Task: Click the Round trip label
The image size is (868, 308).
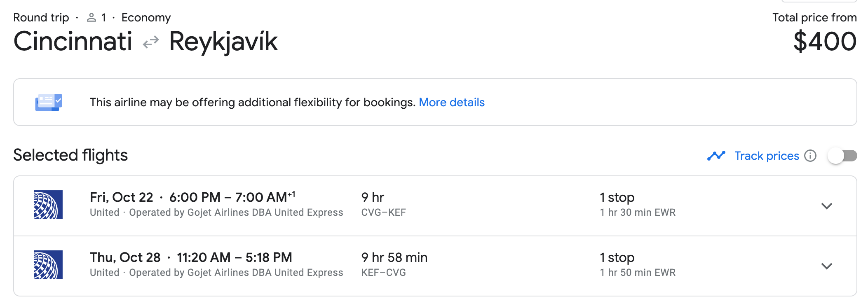Action: click(41, 18)
